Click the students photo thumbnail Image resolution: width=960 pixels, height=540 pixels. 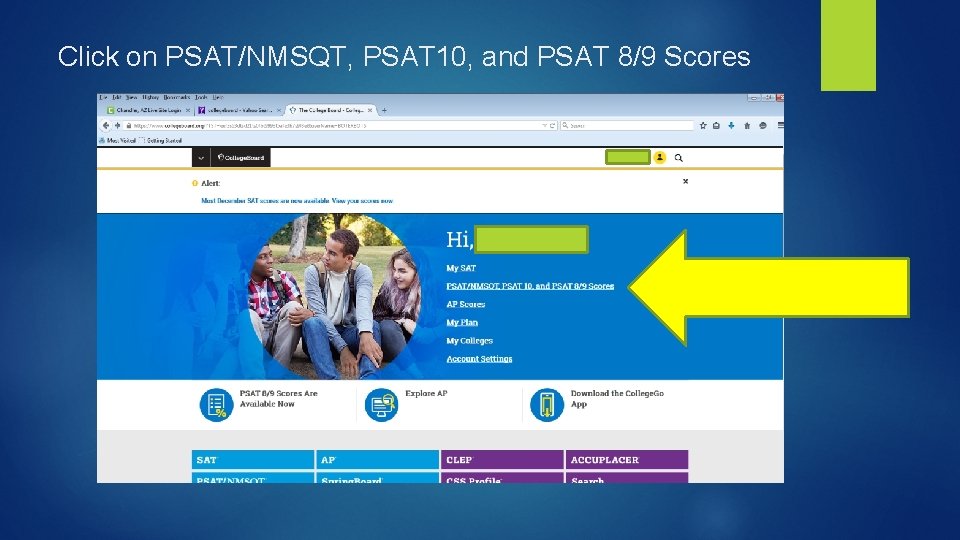pyautogui.click(x=334, y=297)
